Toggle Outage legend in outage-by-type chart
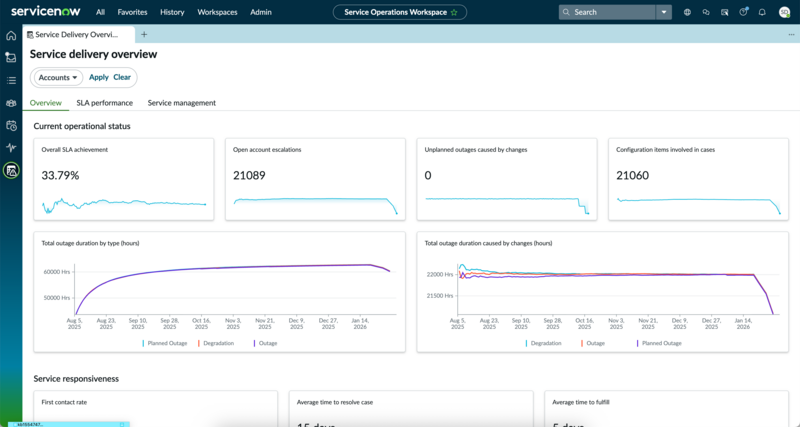 265,343
